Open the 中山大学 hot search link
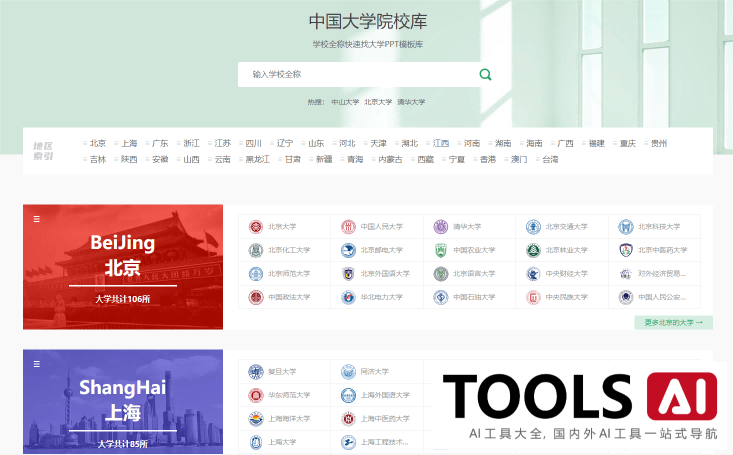The height and width of the screenshot is (455, 733). pyautogui.click(x=345, y=102)
